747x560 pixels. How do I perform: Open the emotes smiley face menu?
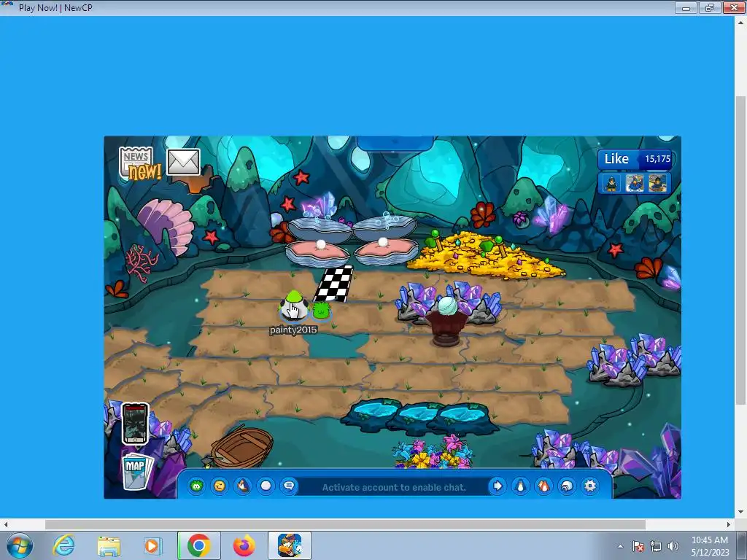tap(220, 486)
